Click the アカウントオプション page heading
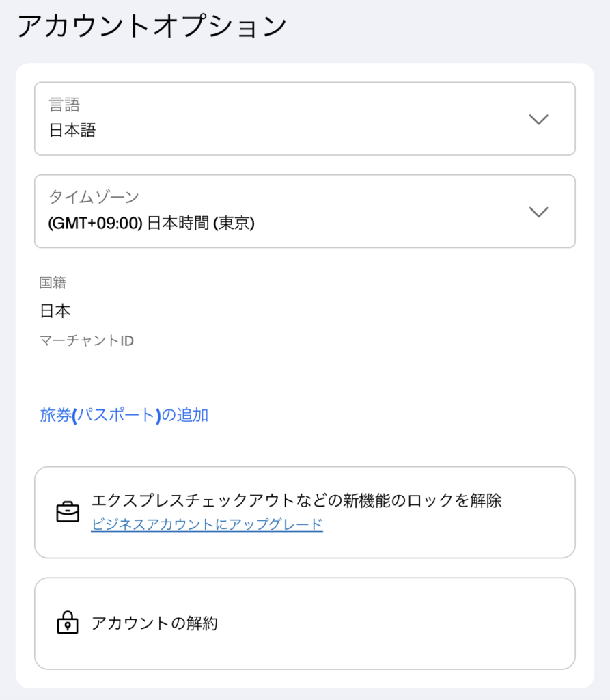The height and width of the screenshot is (700, 610). pyautogui.click(x=152, y=26)
